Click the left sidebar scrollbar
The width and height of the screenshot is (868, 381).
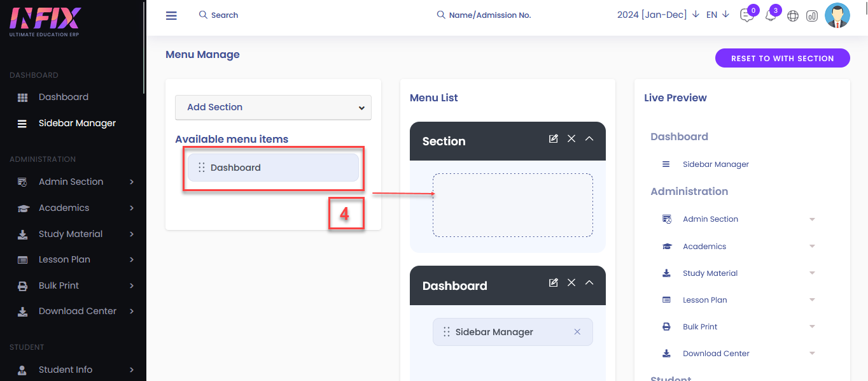click(x=144, y=48)
